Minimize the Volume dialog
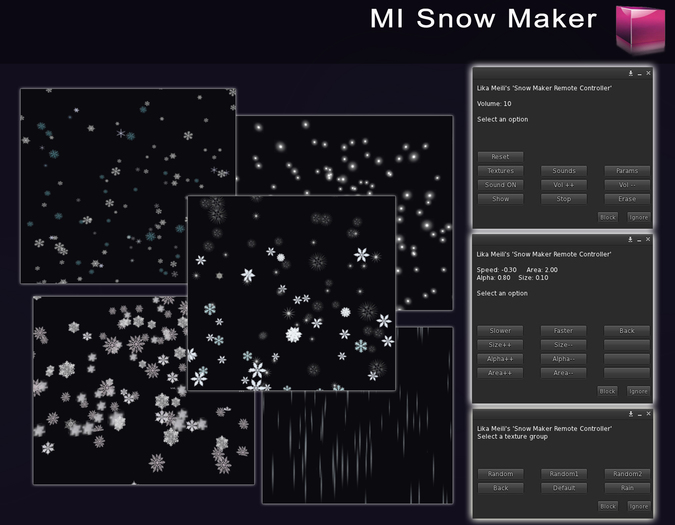This screenshot has width=675, height=525. point(639,74)
